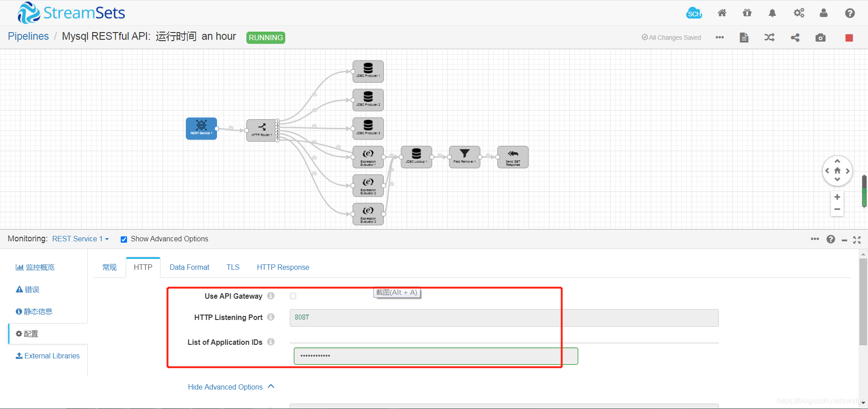
Task: Pan canvas up with the arrow
Action: [x=837, y=161]
